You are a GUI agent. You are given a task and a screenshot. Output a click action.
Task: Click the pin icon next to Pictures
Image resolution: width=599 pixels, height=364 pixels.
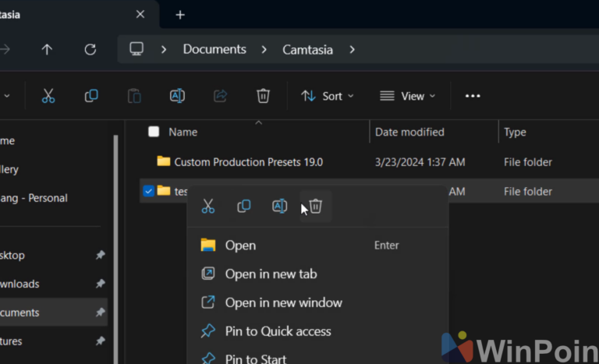100,341
